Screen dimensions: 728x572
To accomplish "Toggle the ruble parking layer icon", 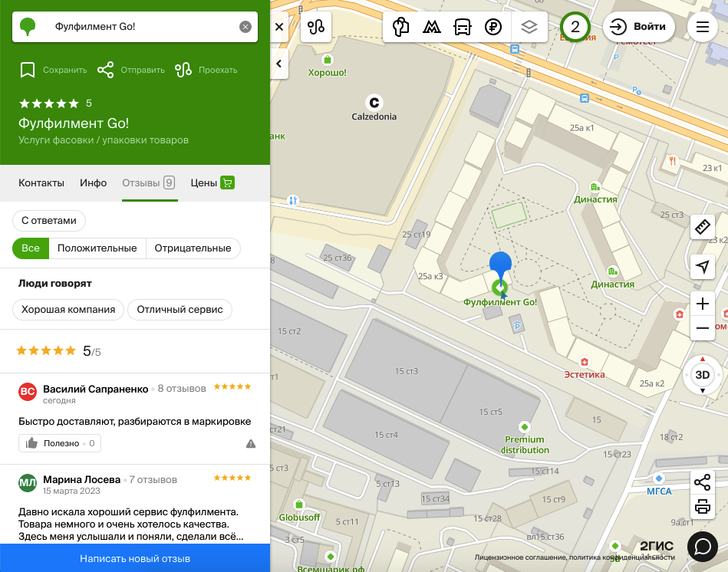I will [x=493, y=27].
